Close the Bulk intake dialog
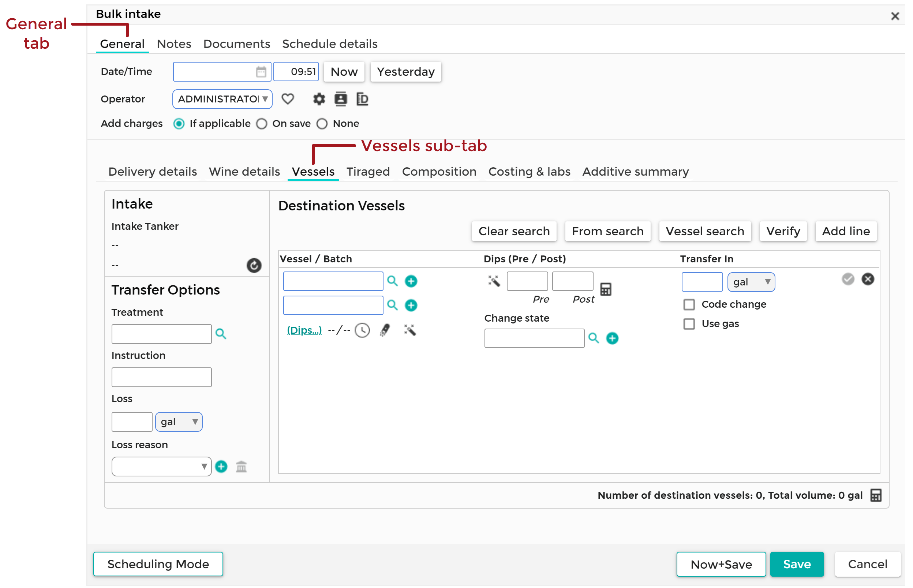Viewport: 913px width, 588px height. click(x=895, y=16)
